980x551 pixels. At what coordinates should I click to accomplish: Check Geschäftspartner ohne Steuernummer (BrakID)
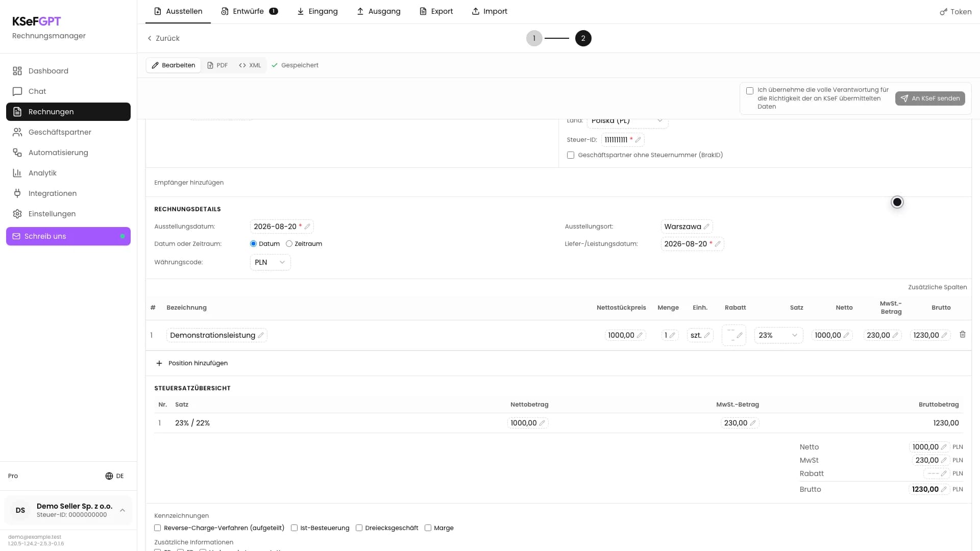(x=571, y=155)
